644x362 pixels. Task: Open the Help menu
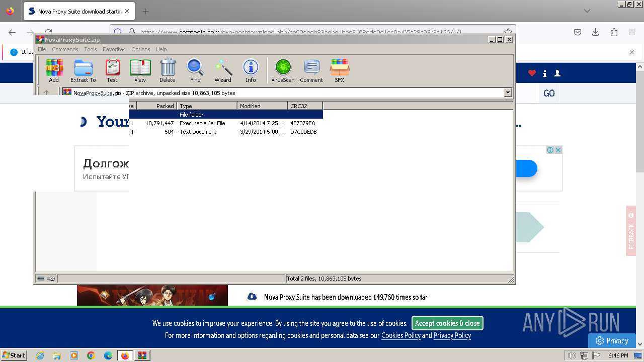[161, 49]
